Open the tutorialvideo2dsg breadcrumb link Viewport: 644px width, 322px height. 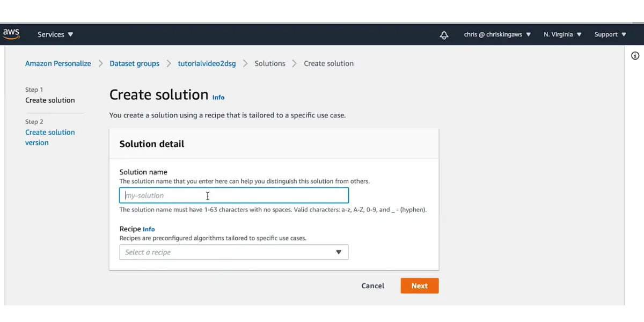pyautogui.click(x=207, y=63)
